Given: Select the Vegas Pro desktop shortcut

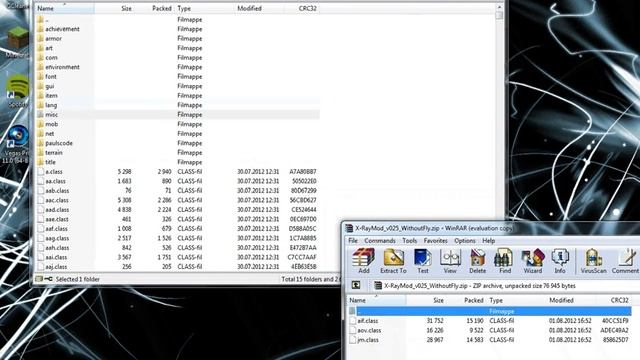Looking at the screenshot, I should pos(16,145).
